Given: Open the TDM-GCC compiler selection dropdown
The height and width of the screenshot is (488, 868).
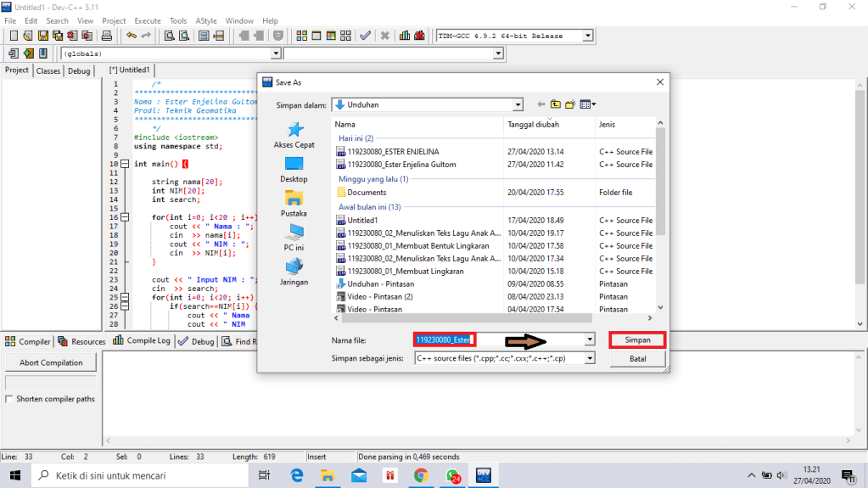Looking at the screenshot, I should [587, 36].
